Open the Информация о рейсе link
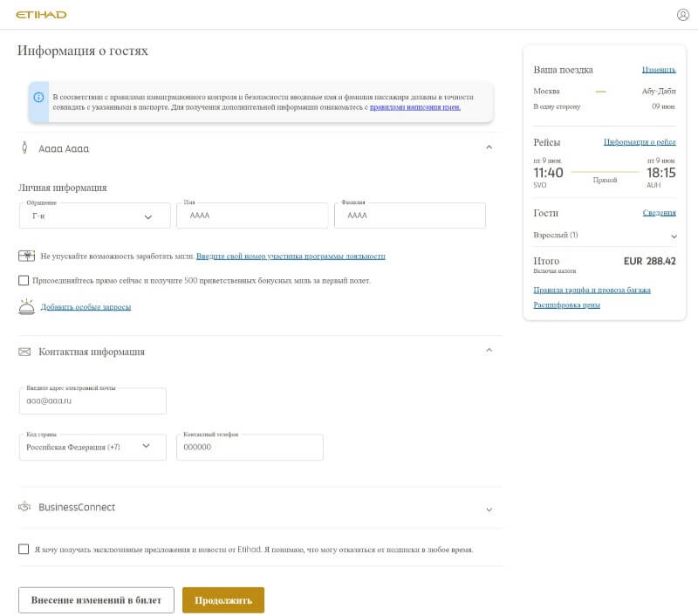This screenshot has width=698, height=616. tap(640, 142)
